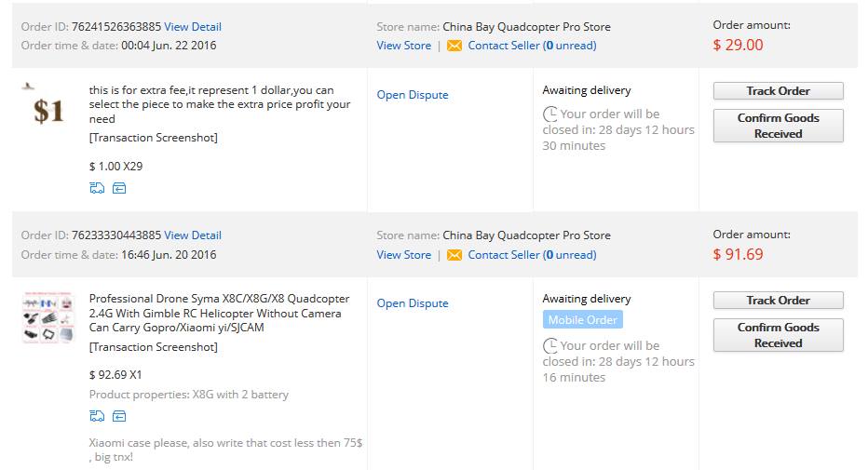
Task: Open Dispute on the Syma drone item
Action: [x=413, y=303]
